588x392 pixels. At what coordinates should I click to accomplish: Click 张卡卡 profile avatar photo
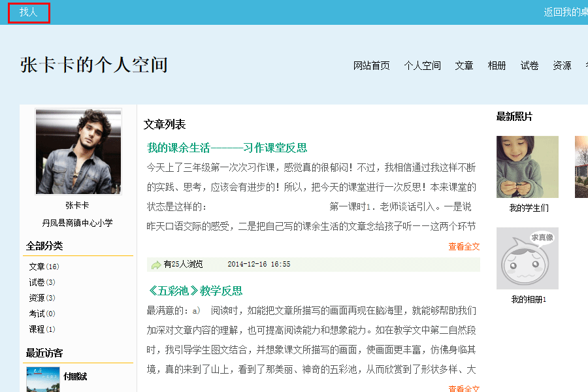78,152
